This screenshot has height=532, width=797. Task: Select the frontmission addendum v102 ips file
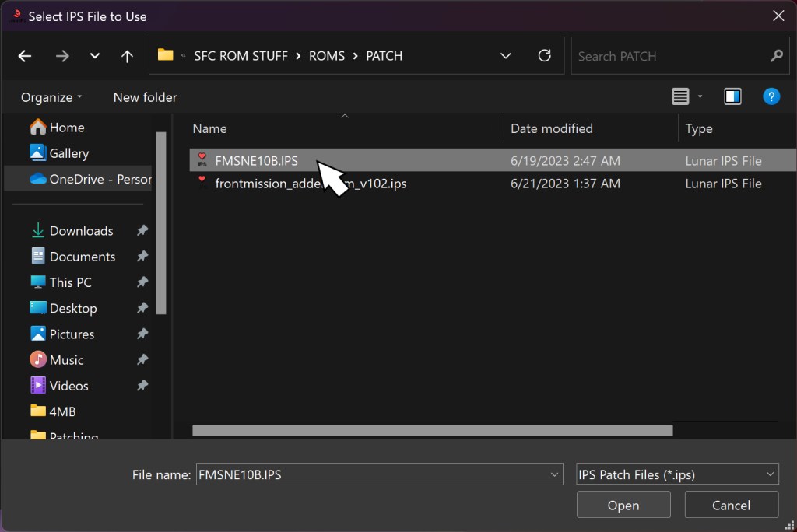pyautogui.click(x=310, y=184)
